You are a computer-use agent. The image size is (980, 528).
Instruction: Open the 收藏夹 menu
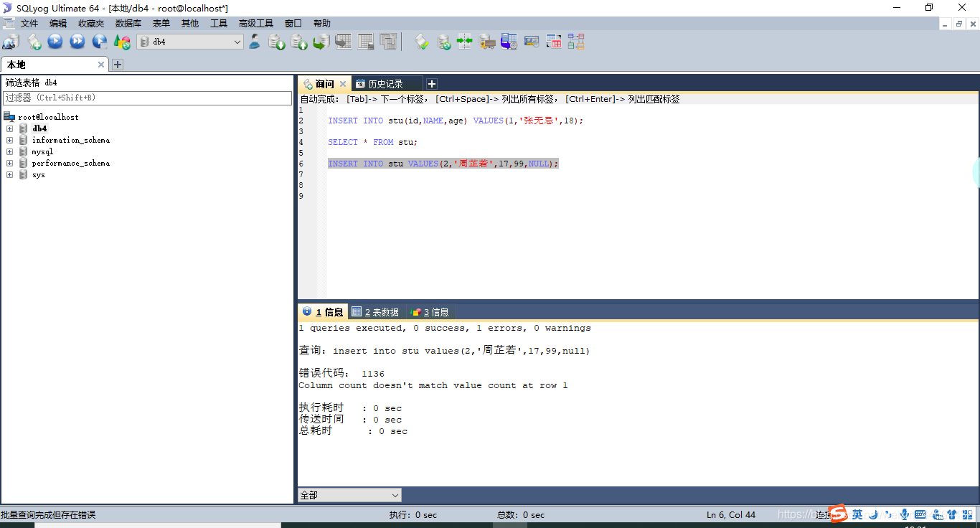tap(91, 24)
